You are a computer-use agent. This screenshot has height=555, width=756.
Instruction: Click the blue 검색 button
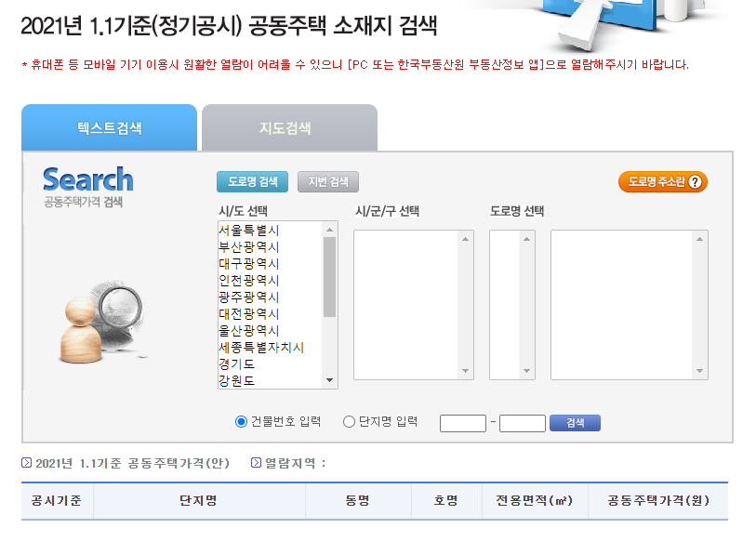[x=576, y=423]
